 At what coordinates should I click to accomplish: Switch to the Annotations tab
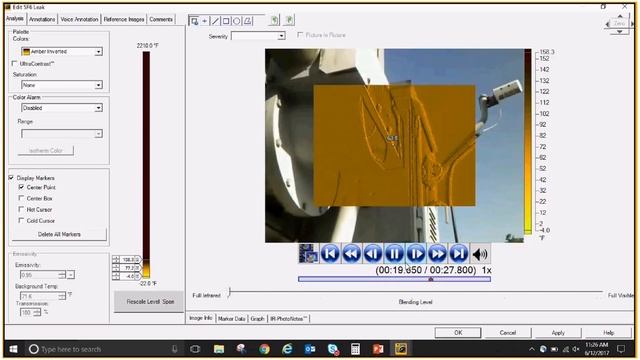click(x=42, y=19)
